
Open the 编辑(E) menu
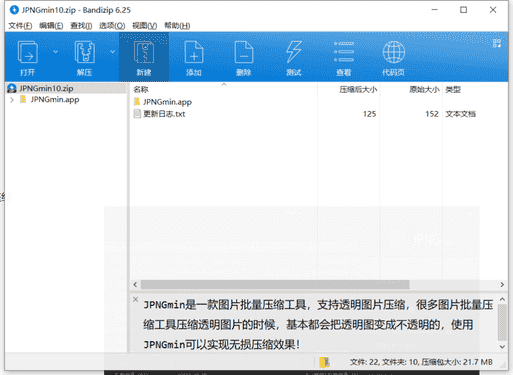point(51,26)
